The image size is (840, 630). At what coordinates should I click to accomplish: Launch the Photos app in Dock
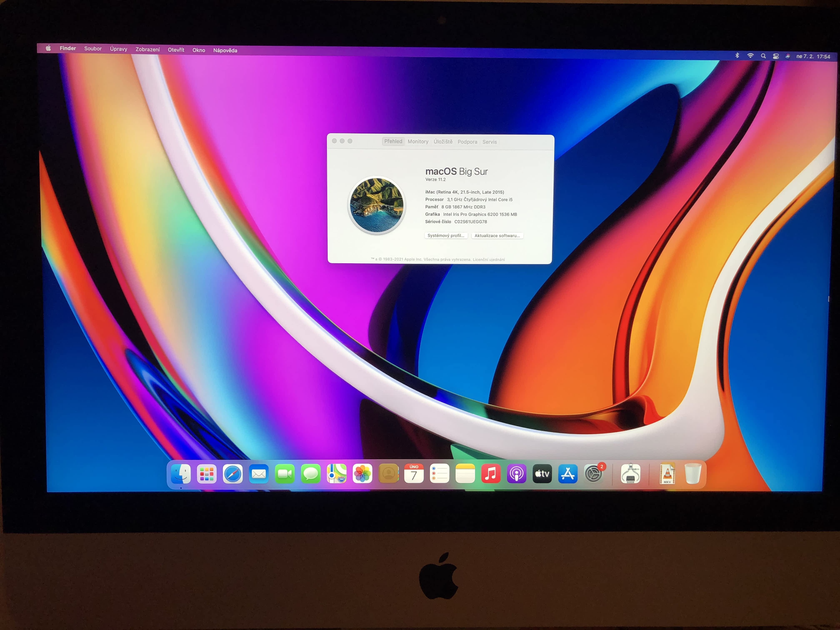pos(362,474)
